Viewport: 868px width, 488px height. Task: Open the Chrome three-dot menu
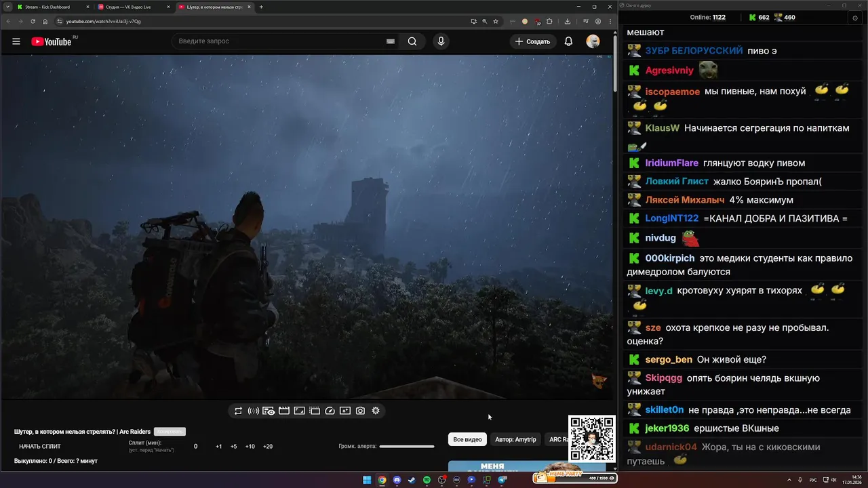click(611, 21)
